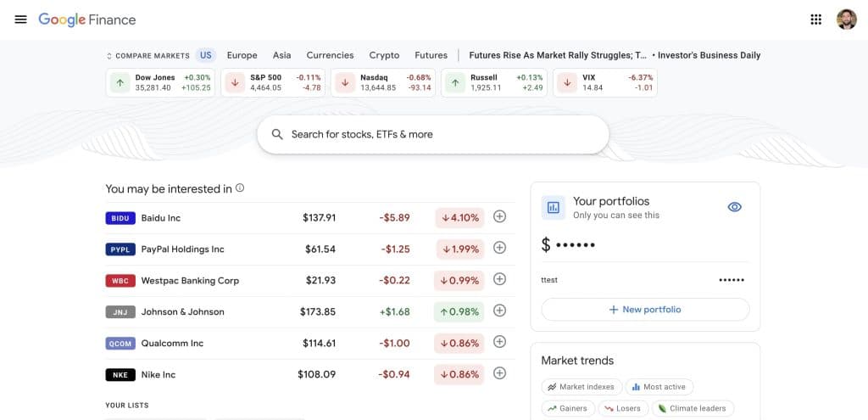The width and height of the screenshot is (868, 420).
Task: Add Westpac Banking Corp to a list
Action: (x=499, y=279)
